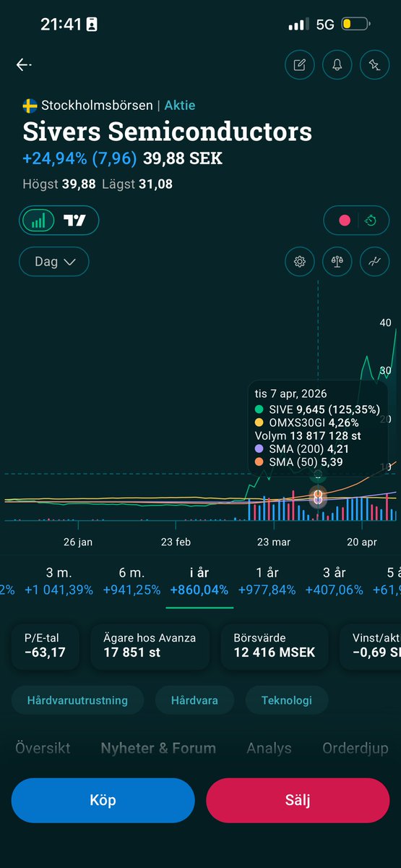Image resolution: width=401 pixels, height=868 pixels.
Task: Tap the Swedish flag icon
Action: (30, 106)
